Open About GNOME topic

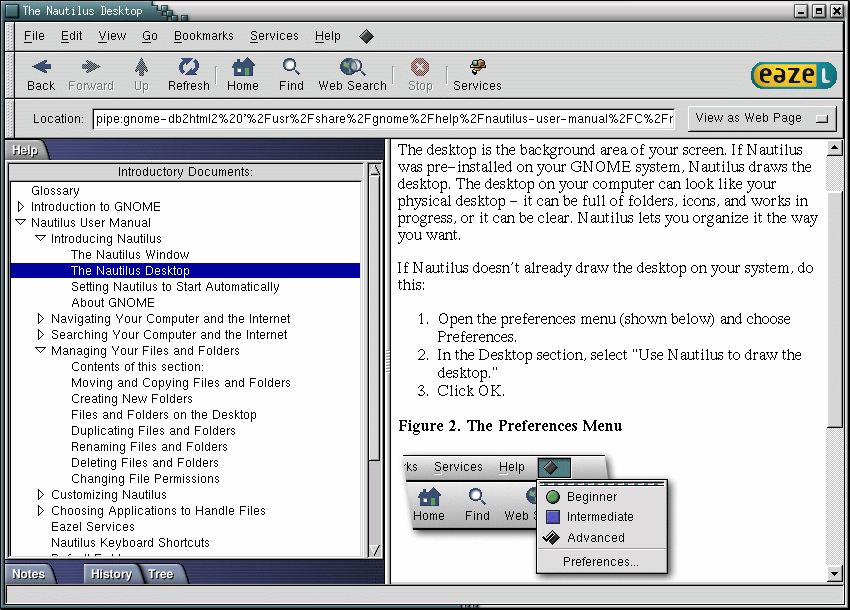[x=113, y=303]
